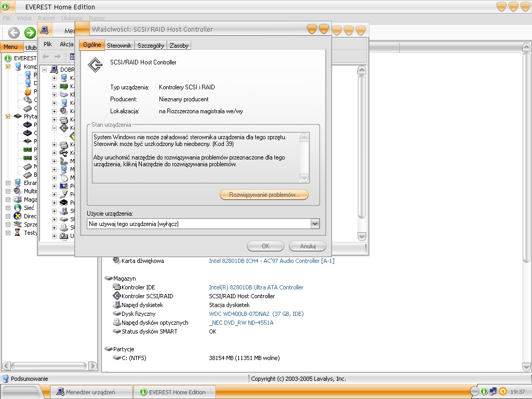Expand the Magazyn node in EVEREST tree
This screenshot has width=532, height=399.
[8, 199]
